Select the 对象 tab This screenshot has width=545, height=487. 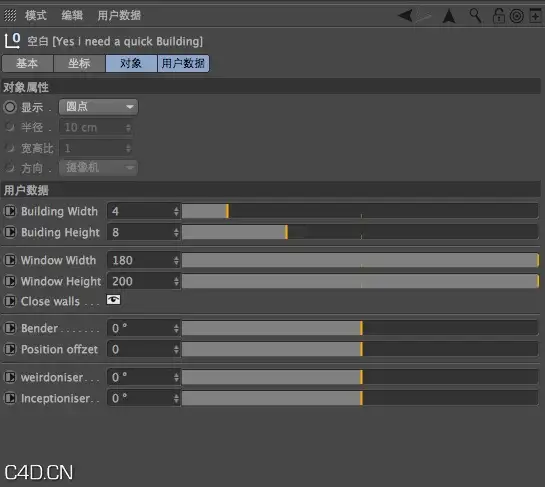pos(131,63)
